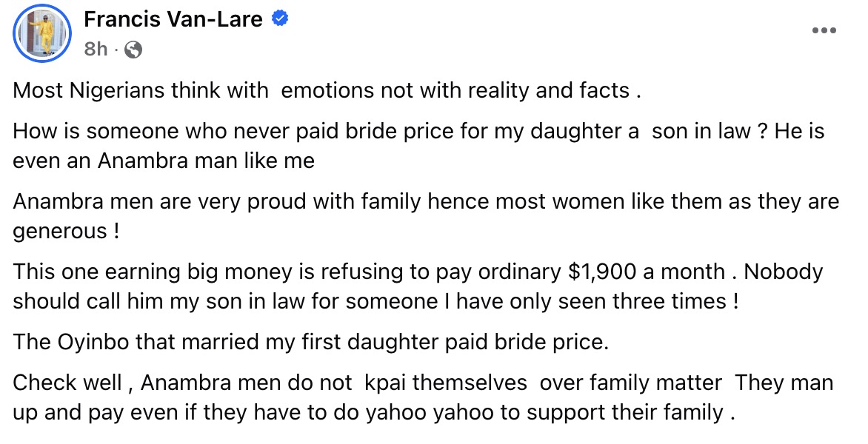Open Francis Van-Lare's profile picture
The height and width of the screenshot is (444, 868).
point(42,33)
